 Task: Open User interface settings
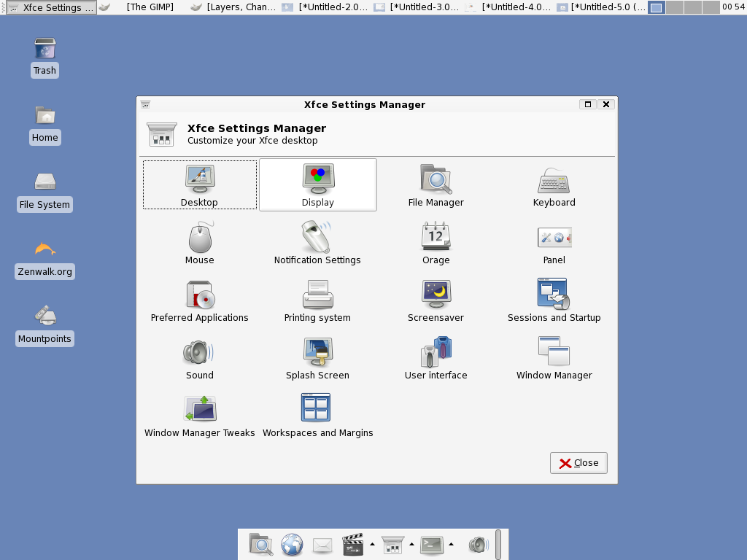[x=436, y=357]
